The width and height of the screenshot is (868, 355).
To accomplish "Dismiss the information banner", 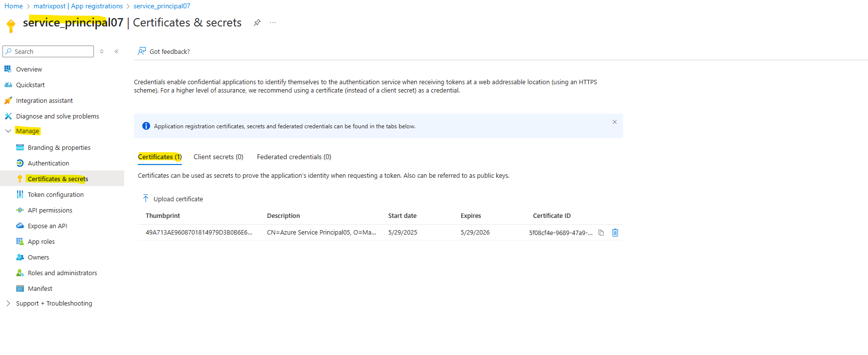I will pyautogui.click(x=615, y=122).
